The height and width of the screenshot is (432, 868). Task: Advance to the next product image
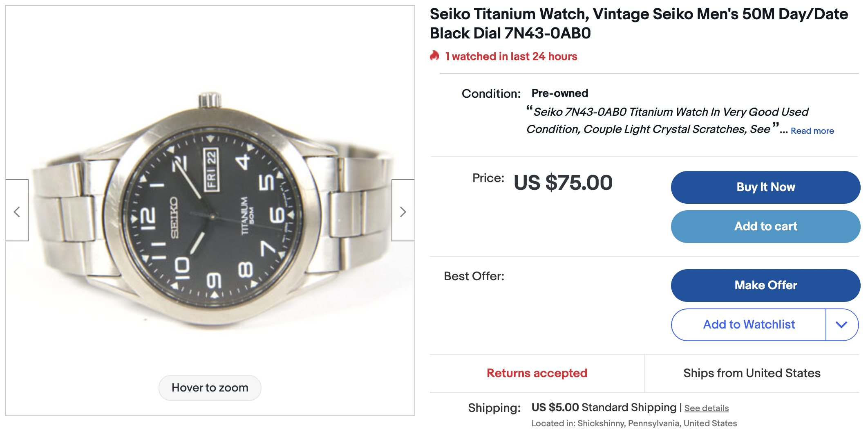pos(403,211)
